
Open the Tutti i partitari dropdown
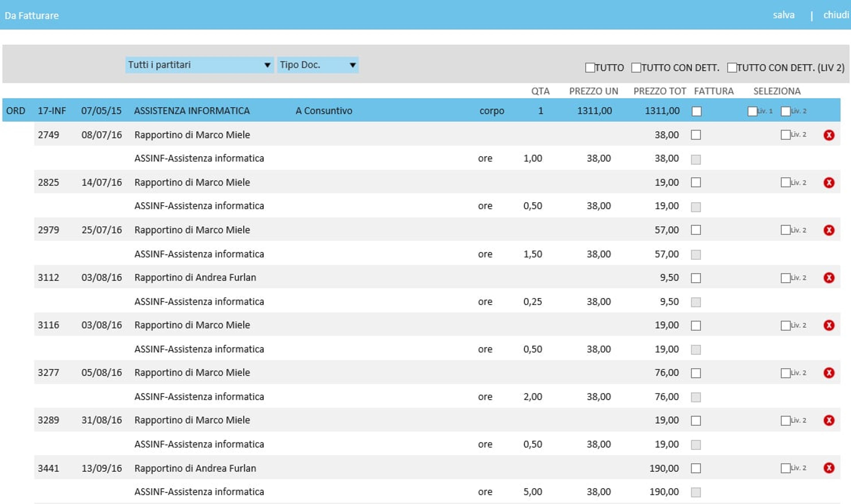(199, 65)
